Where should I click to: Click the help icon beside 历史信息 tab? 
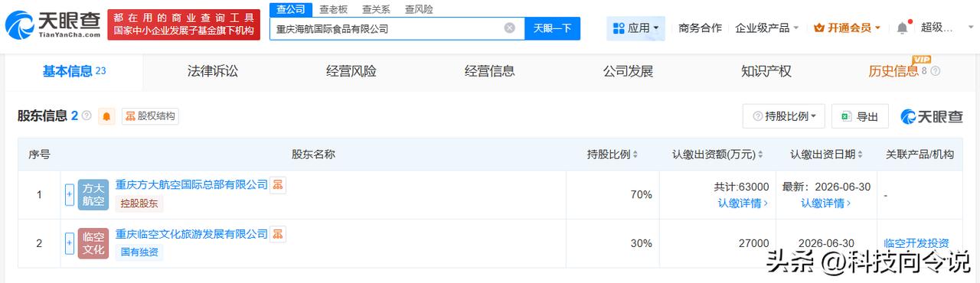click(936, 71)
